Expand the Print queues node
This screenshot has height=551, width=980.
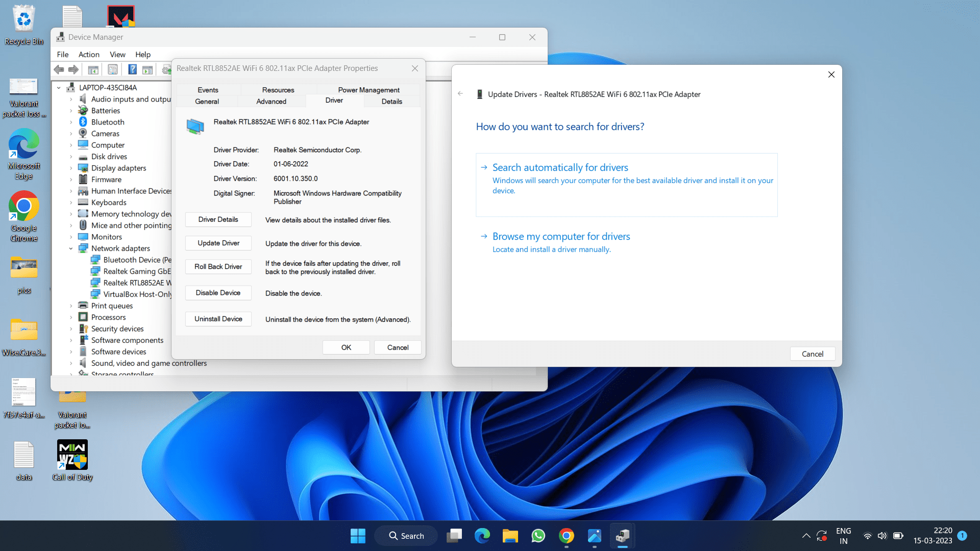click(71, 306)
